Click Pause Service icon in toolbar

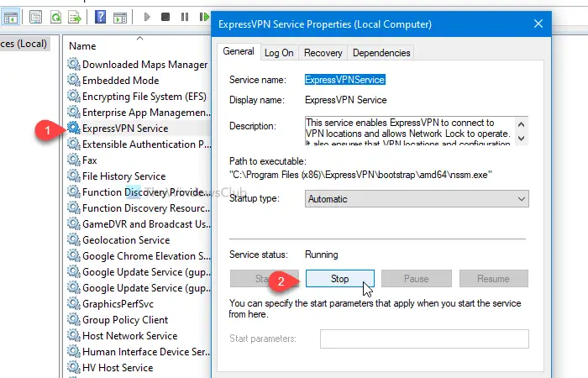(185, 17)
